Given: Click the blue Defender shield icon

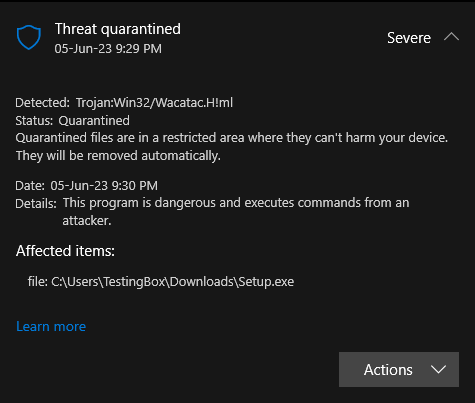Looking at the screenshot, I should pos(29,37).
